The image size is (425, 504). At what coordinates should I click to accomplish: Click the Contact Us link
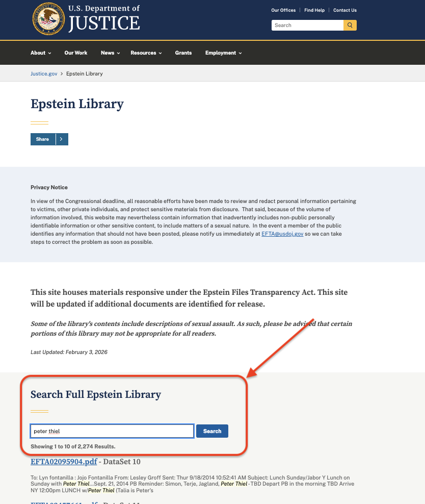click(345, 10)
